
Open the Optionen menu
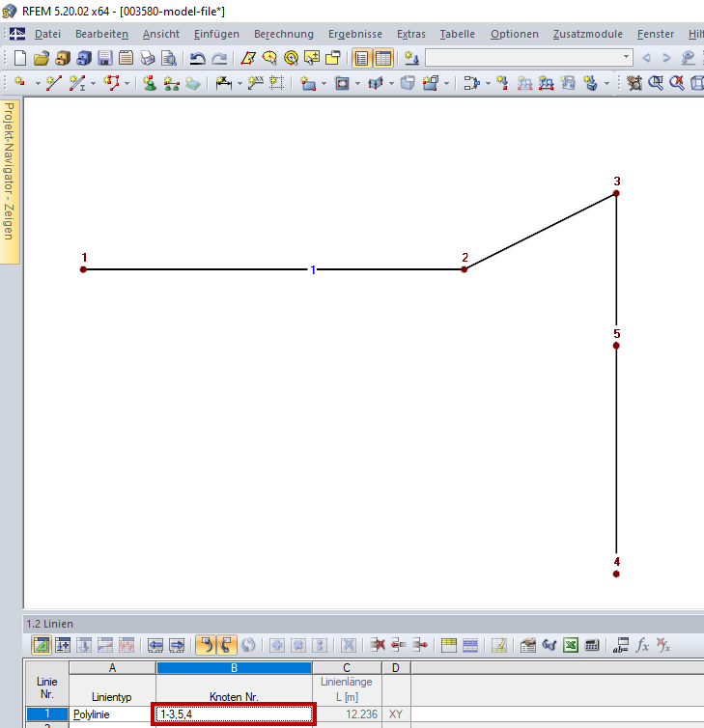[x=515, y=34]
